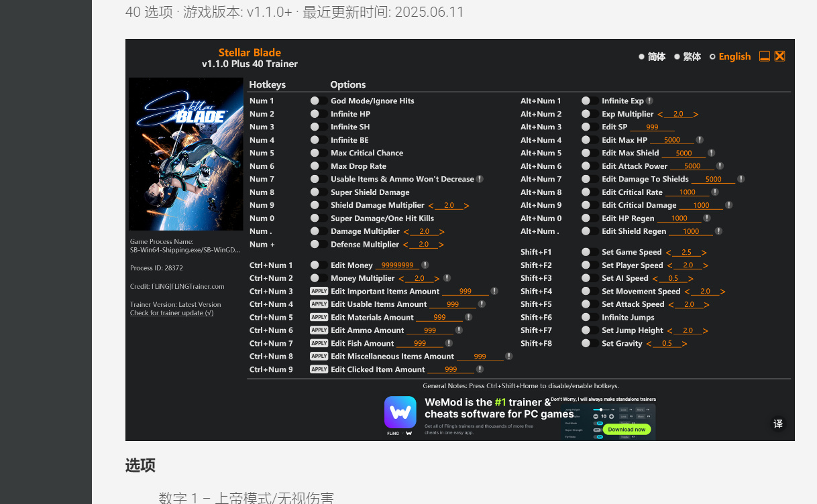Click the Edit SP value field

651,127
